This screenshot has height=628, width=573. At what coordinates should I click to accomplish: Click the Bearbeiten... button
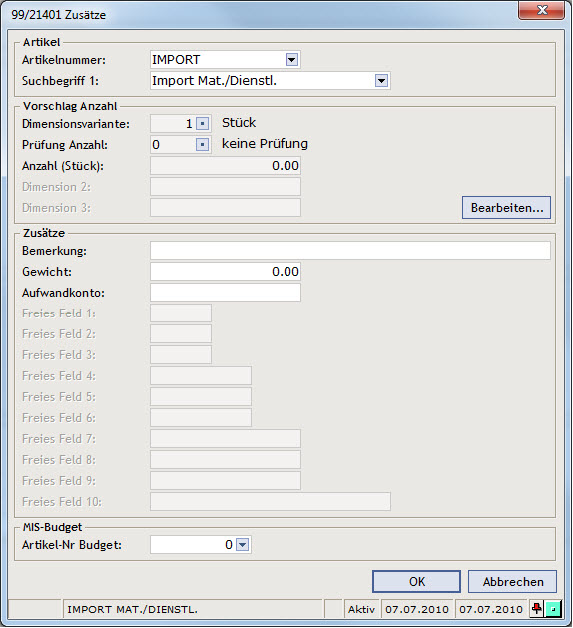tap(507, 207)
